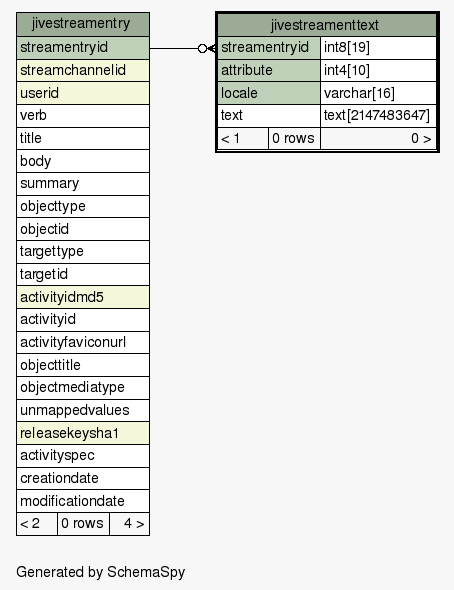
Task: Click the '< 2' parents count cell
Action: [x=37, y=524]
